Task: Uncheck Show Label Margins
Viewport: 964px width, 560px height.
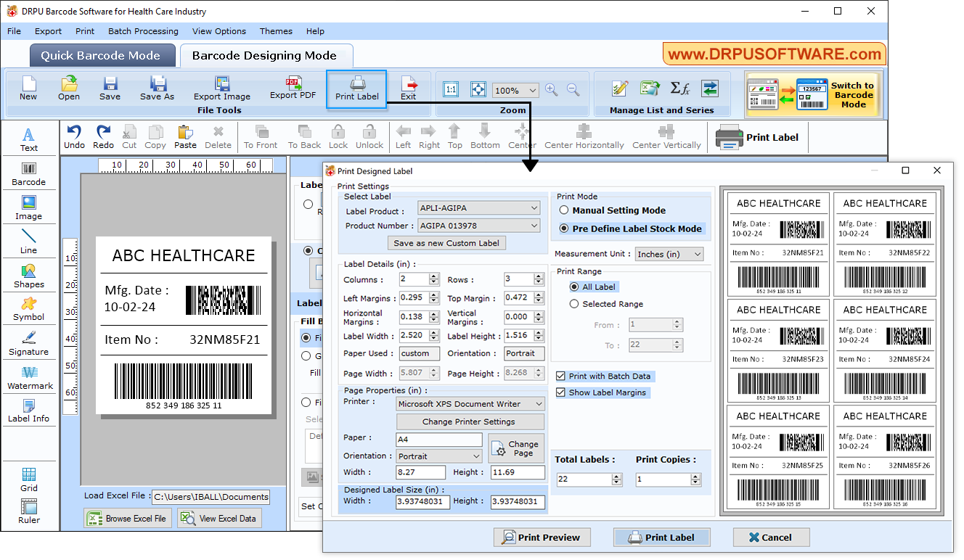Action: [559, 392]
